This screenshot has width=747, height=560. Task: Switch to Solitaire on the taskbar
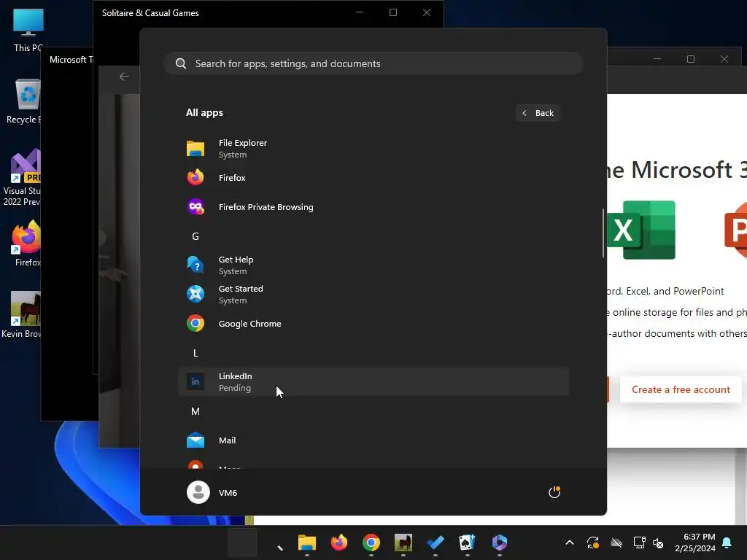pyautogui.click(x=468, y=542)
